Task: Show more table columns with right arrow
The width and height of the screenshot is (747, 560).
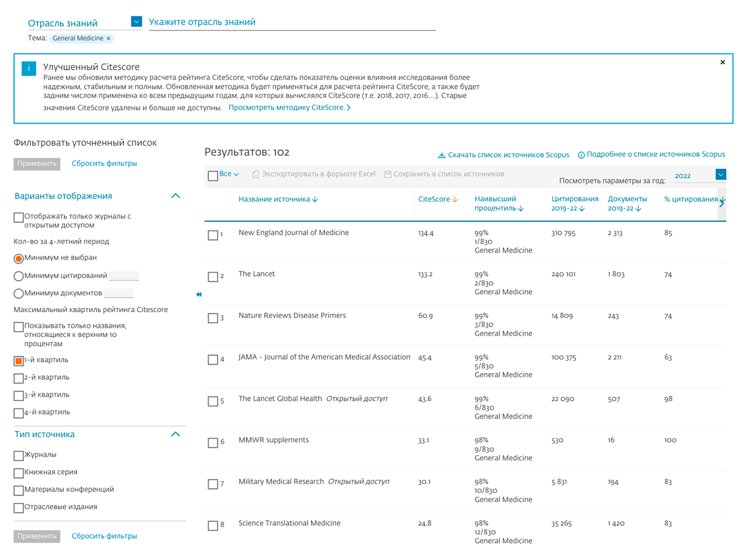Action: point(722,204)
